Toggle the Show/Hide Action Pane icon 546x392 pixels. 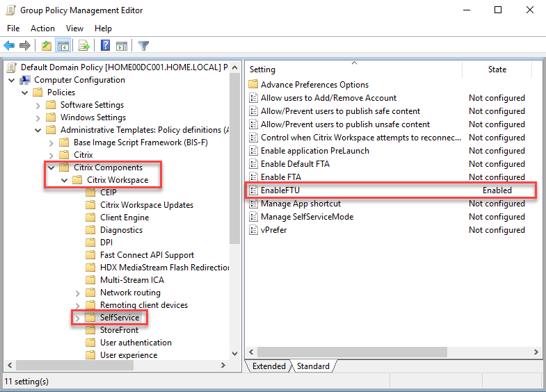point(122,46)
